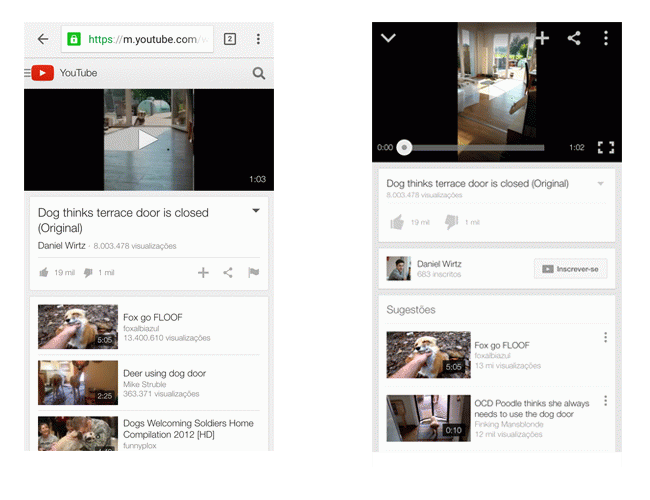Open the browser tab switcher showing 2
Screen dimensions: 650x500
(230, 39)
